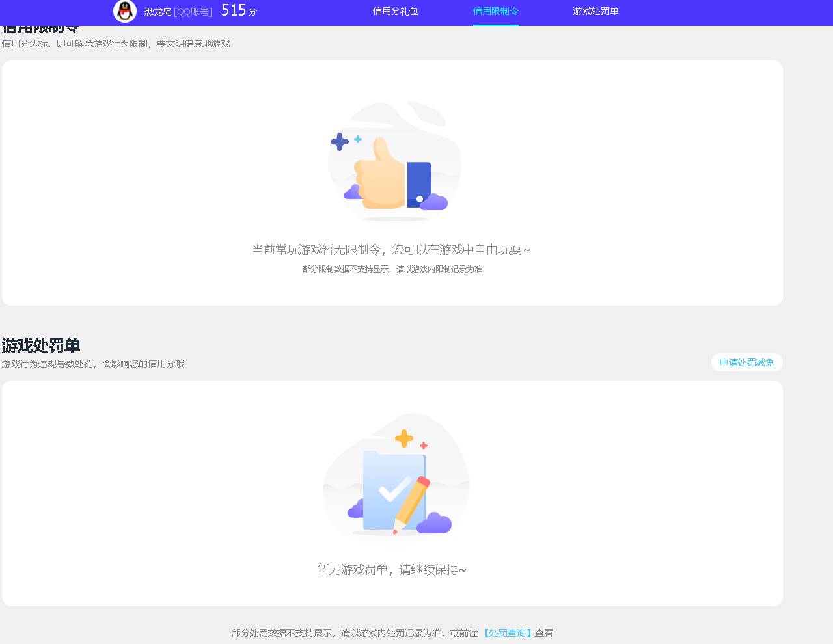Click the red cross decoration near the folder
833x644 pixels.
coord(422,446)
